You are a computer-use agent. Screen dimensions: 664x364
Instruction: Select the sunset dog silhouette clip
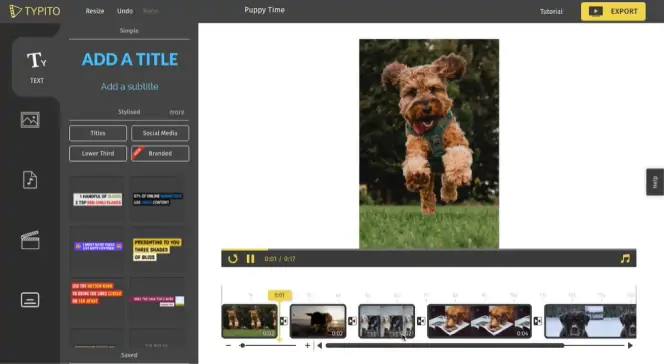(x=318, y=321)
